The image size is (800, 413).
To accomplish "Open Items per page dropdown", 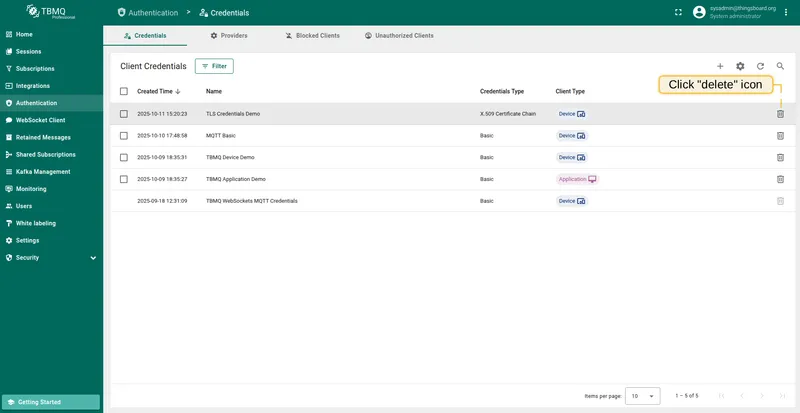I will [x=642, y=396].
